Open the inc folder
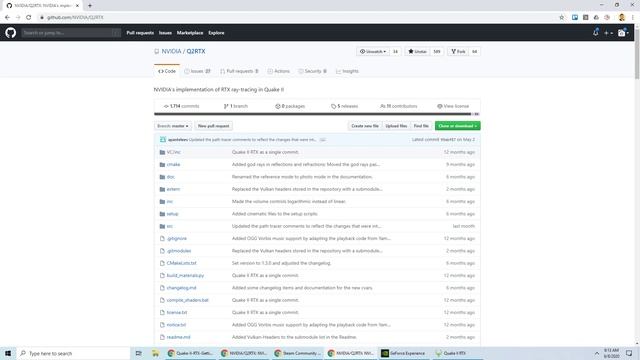The height and width of the screenshot is (360, 640). coord(170,202)
